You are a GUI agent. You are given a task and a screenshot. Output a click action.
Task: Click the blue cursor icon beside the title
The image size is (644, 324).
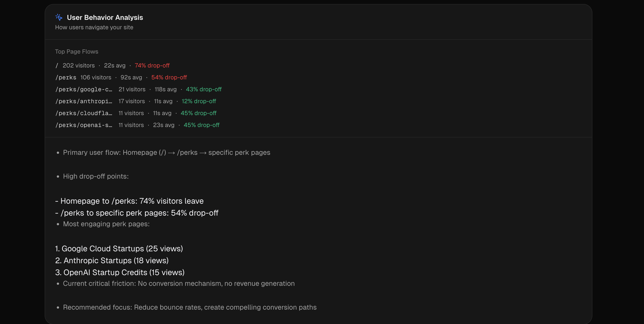coord(59,17)
